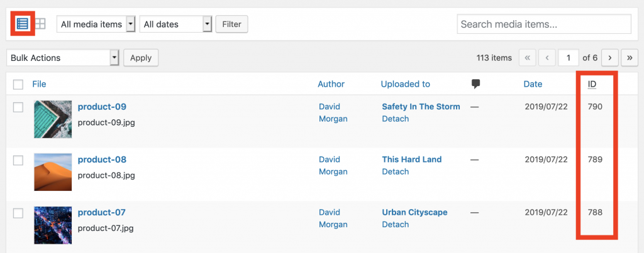Viewport: 644px width, 253px height.
Task: Expand the Bulk Actions dropdown
Action: click(x=63, y=58)
